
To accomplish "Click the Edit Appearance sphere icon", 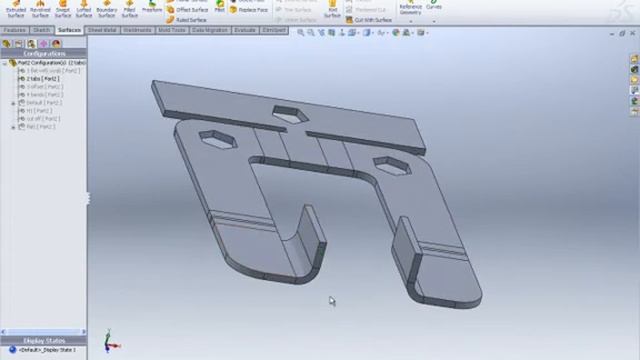I will tap(395, 33).
